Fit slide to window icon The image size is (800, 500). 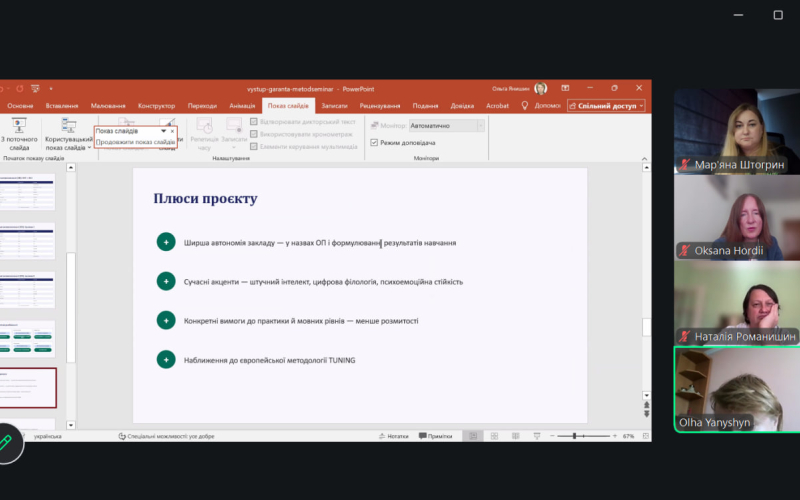click(646, 436)
